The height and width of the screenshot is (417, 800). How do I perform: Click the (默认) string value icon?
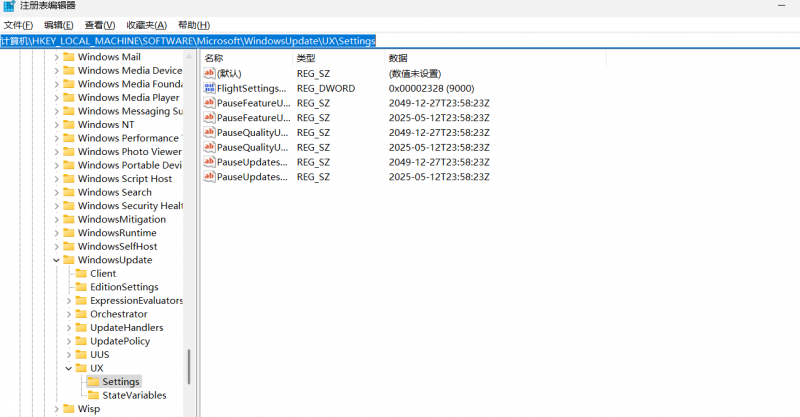209,74
